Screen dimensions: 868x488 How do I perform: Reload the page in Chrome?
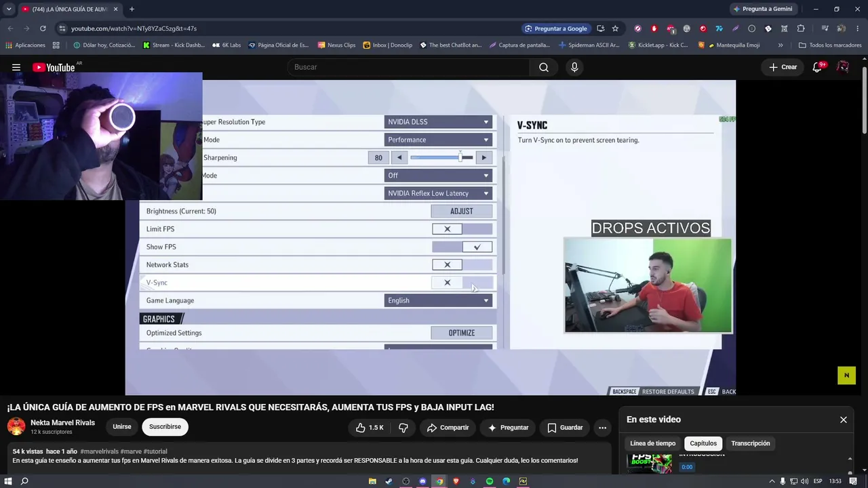(x=43, y=28)
